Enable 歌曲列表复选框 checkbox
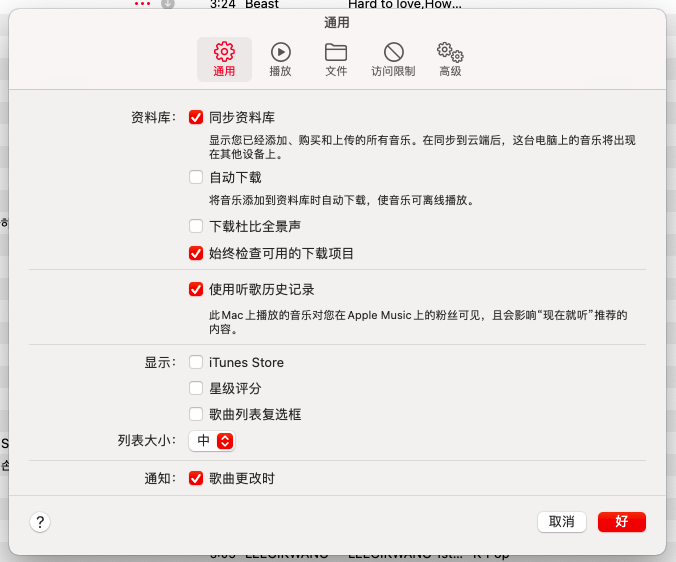The width and height of the screenshot is (676, 562). 196,414
